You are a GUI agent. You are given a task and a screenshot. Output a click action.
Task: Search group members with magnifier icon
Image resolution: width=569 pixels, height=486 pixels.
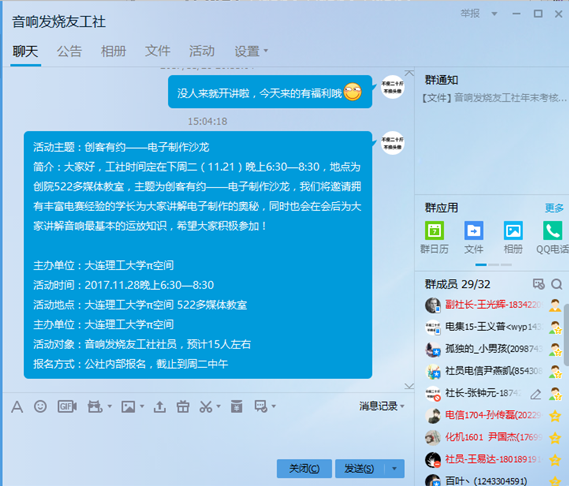point(556,284)
